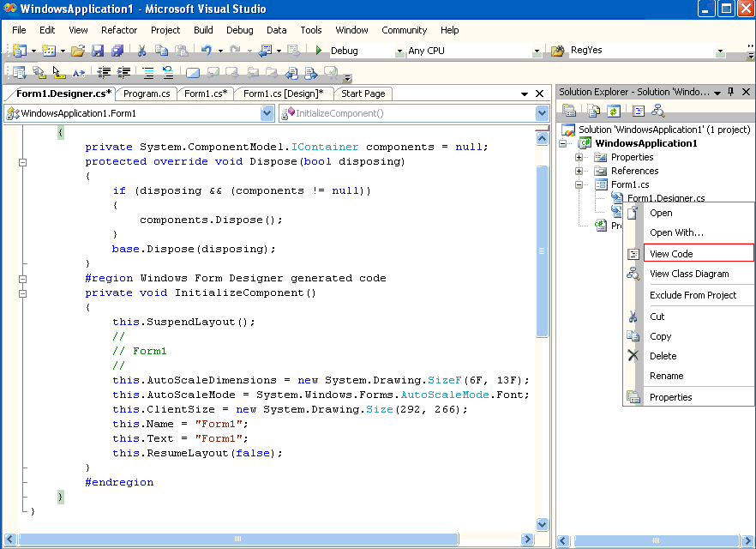Click the Increase Line Indent icon
This screenshot has height=549, width=756.
tap(124, 72)
